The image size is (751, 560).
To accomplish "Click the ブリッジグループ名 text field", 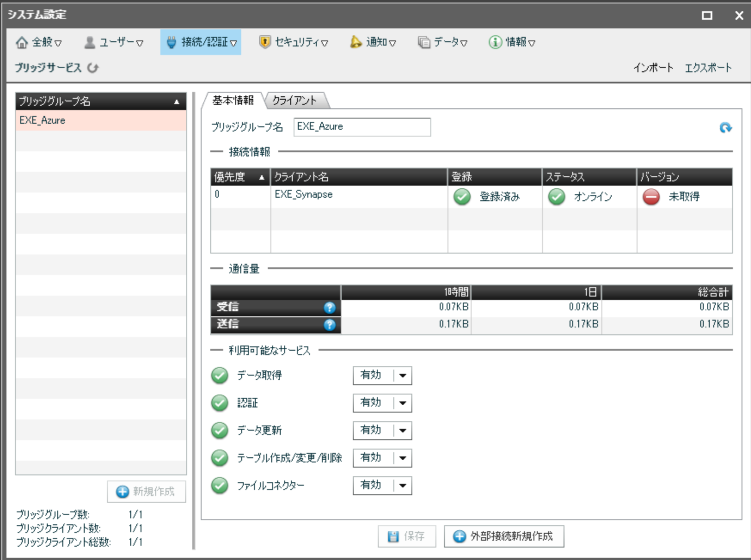I will click(x=362, y=127).
